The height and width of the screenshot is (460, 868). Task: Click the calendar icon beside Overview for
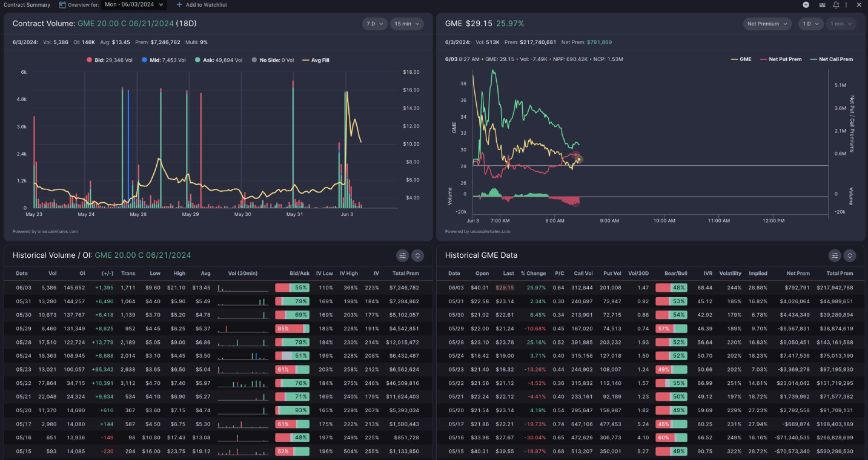62,5
